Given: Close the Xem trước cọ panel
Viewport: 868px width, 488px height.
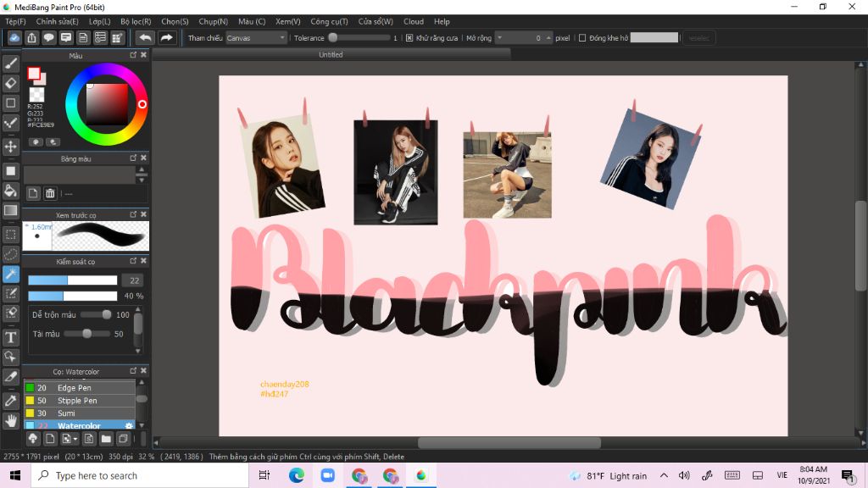Looking at the screenshot, I should pyautogui.click(x=143, y=214).
